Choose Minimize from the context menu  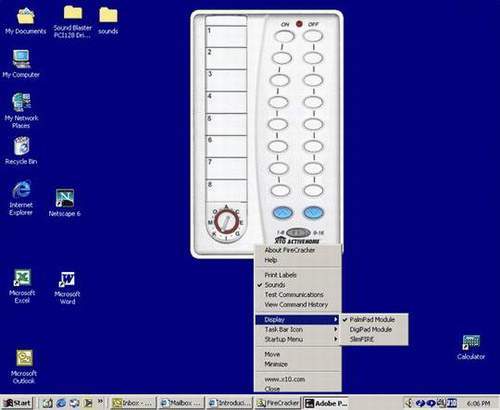276,364
